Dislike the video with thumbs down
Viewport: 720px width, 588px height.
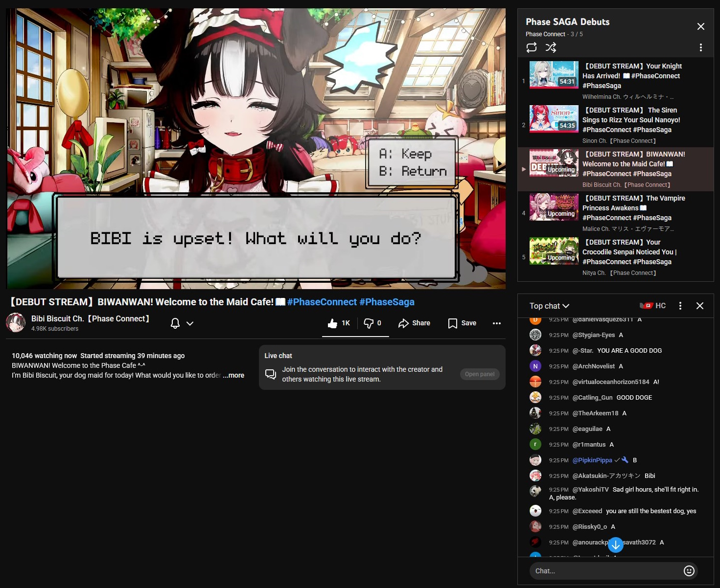click(373, 323)
